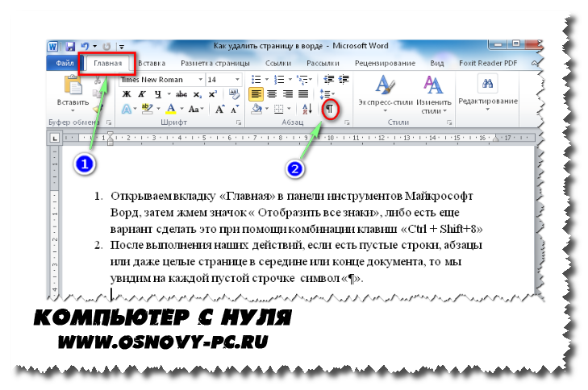The image size is (588, 390).
Task: Undo the last action
Action: coord(85,46)
